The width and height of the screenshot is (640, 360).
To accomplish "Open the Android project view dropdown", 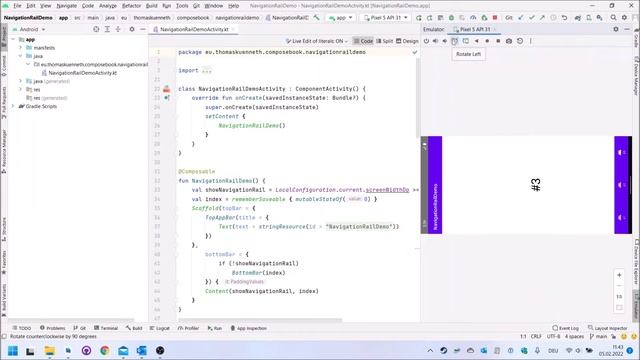I will coord(29,29).
